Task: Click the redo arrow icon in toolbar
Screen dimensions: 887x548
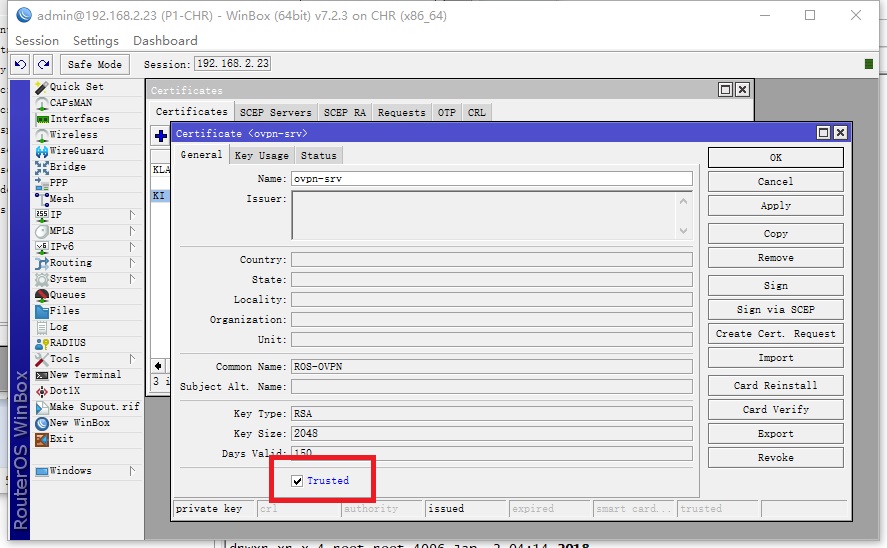Action: point(42,64)
